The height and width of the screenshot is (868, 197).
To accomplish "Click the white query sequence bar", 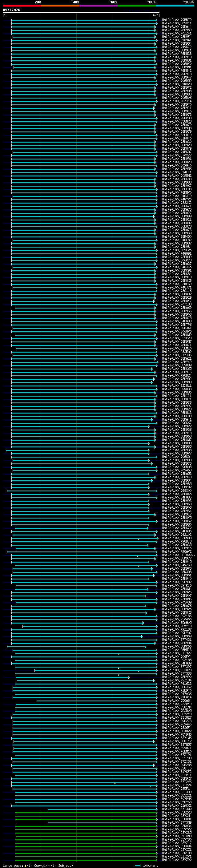I will point(81,12).
